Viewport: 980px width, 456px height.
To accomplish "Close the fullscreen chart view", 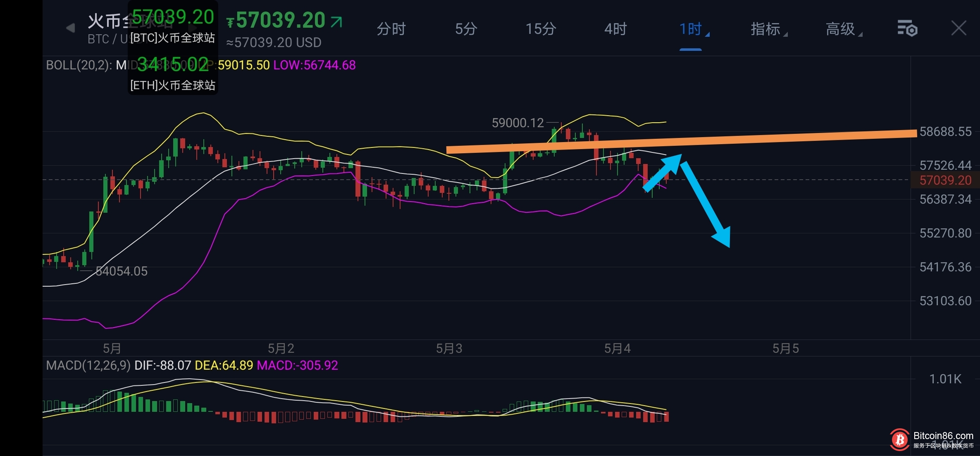I will tap(959, 28).
